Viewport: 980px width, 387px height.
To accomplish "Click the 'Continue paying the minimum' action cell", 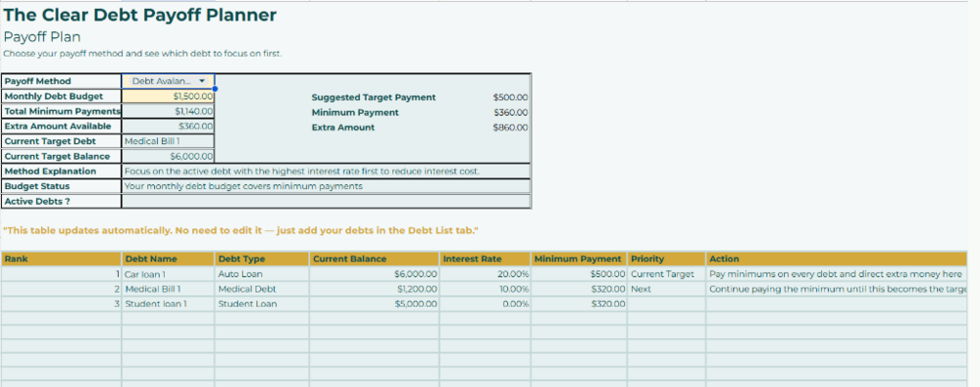I will pos(837,289).
